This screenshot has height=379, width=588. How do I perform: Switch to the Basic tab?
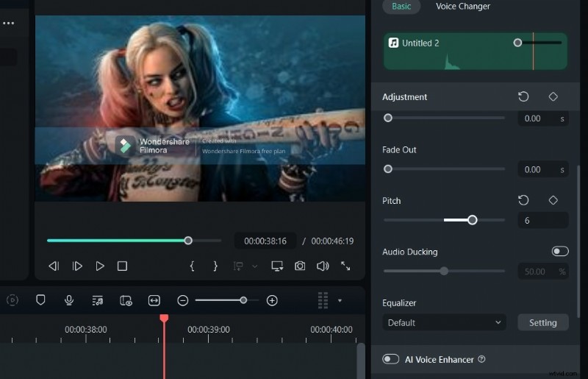pyautogui.click(x=401, y=7)
